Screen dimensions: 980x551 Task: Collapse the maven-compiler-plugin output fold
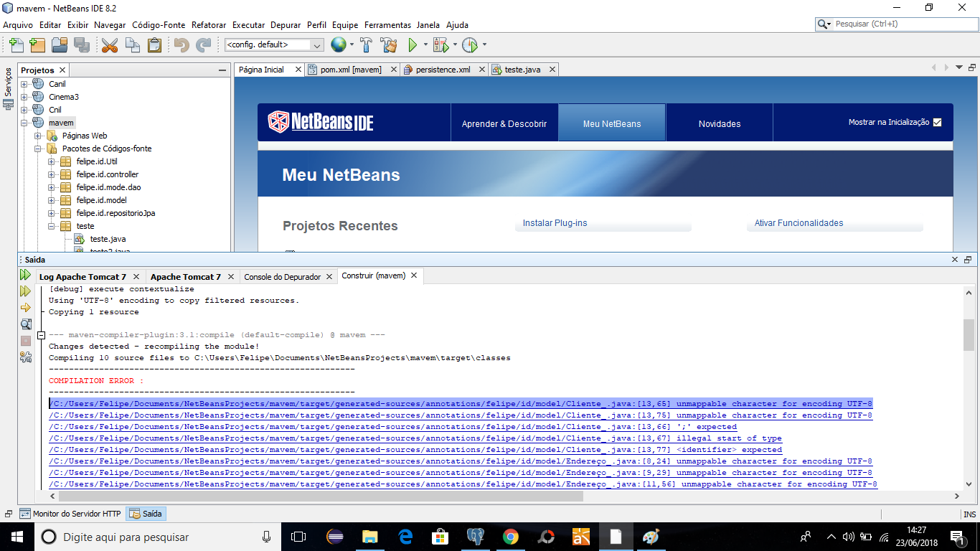point(42,335)
